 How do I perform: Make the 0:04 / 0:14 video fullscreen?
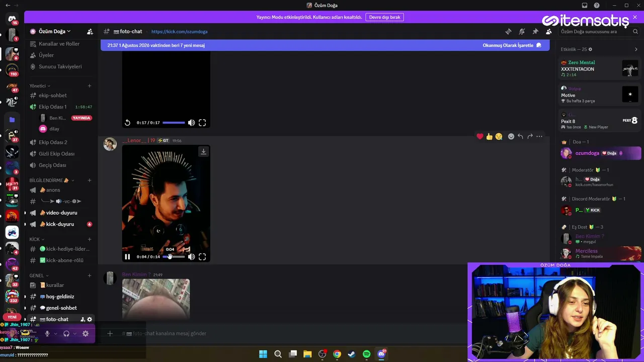pyautogui.click(x=202, y=257)
